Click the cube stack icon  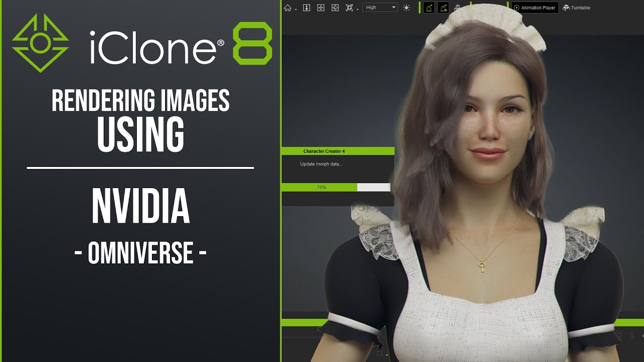[457, 8]
